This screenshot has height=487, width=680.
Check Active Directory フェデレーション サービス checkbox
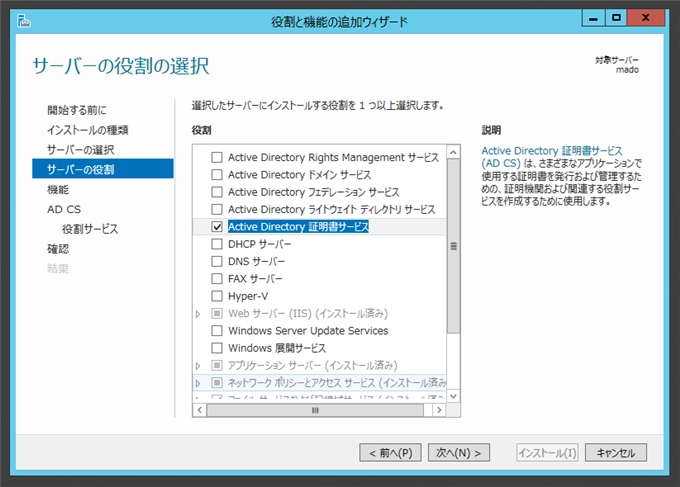tap(217, 192)
